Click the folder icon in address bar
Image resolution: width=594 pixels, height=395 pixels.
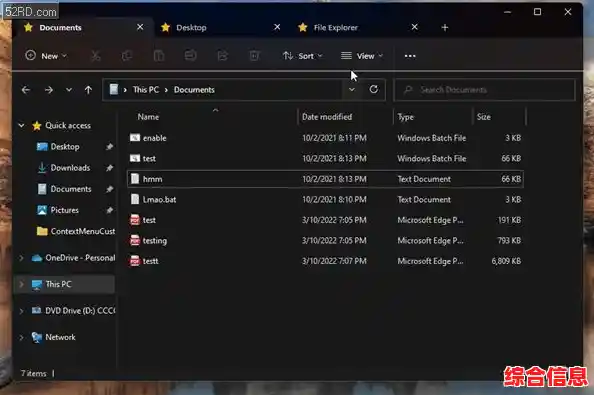[114, 89]
